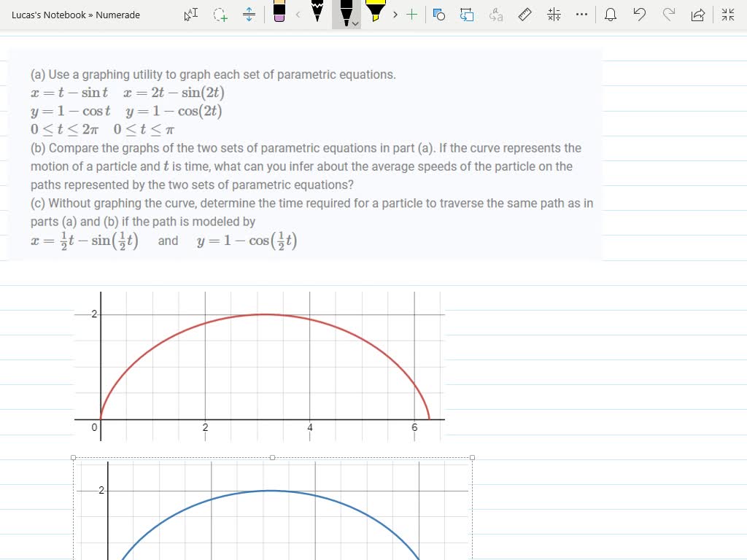Image resolution: width=747 pixels, height=560 pixels.
Task: Click the Ink to Text icon
Action: 496,15
